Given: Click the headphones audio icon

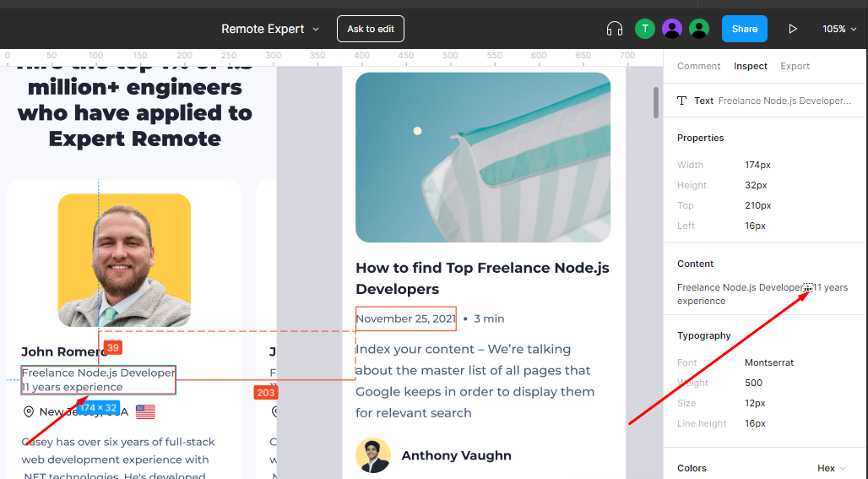Looking at the screenshot, I should [x=615, y=29].
